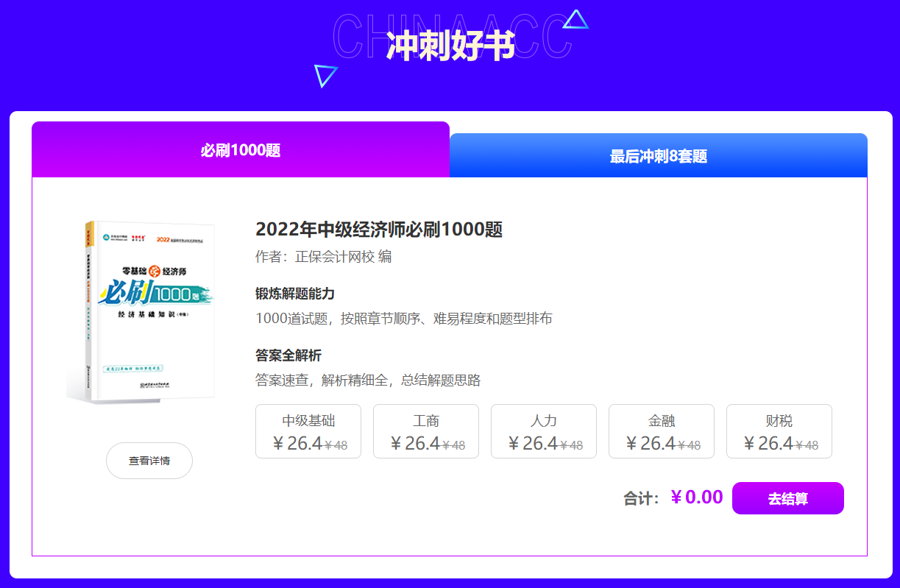Click the 冲刺好书 section heading

[x=450, y=41]
